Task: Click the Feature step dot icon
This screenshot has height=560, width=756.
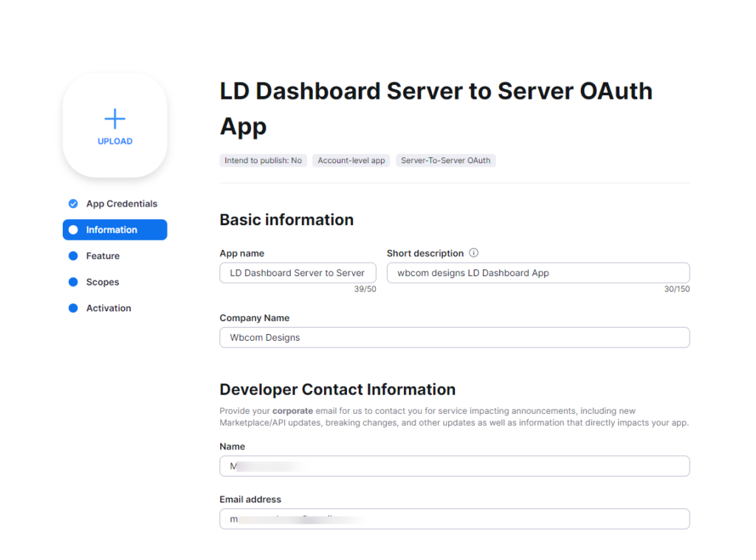Action: 73,256
